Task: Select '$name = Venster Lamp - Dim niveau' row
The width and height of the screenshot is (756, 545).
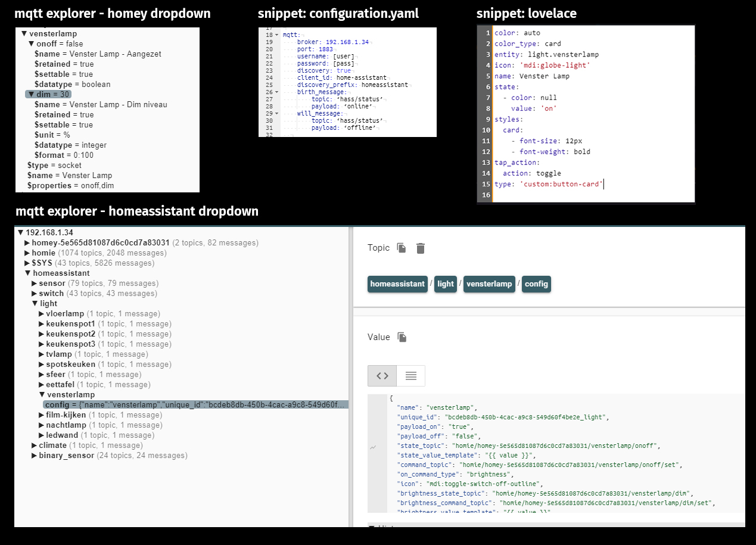Action: [x=101, y=105]
